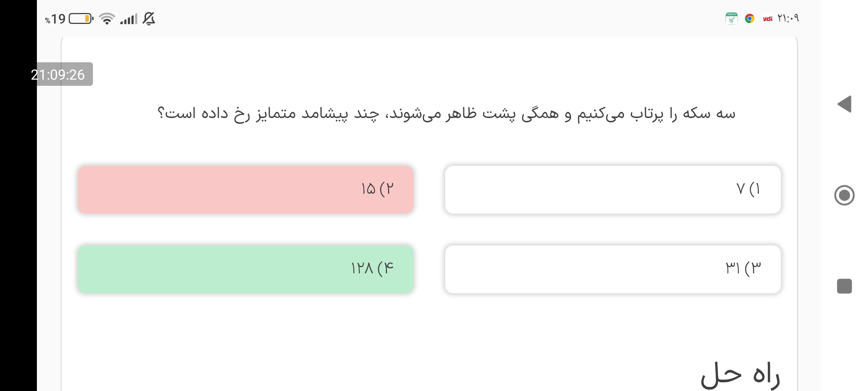Tap the Wi-Fi signal icon
Viewport: 868px width, 391px height.
pyautogui.click(x=107, y=18)
